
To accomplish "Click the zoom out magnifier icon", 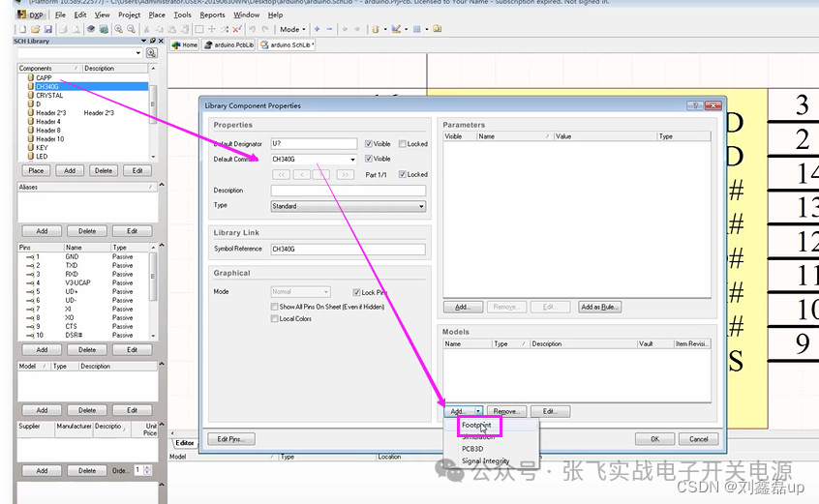I will click(132, 29).
